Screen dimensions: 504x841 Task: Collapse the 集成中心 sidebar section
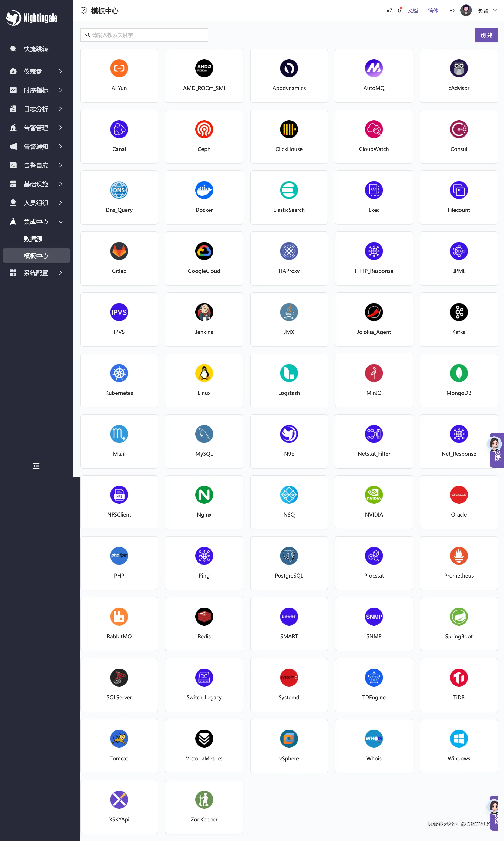point(36,222)
